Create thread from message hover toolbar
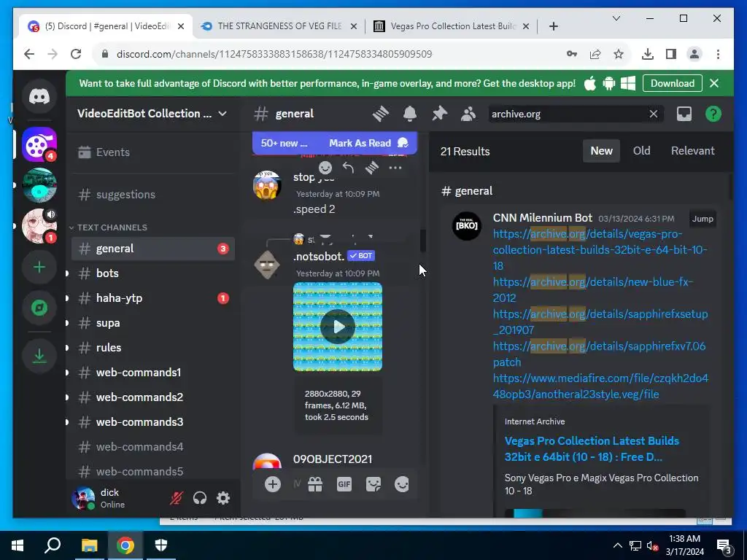Image resolution: width=747 pixels, height=560 pixels. pos(371,168)
